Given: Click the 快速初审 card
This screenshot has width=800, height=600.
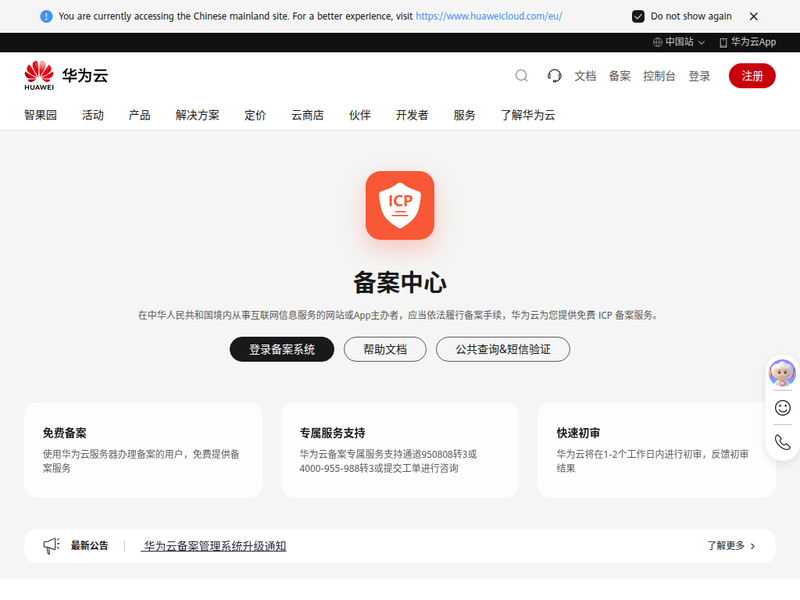Looking at the screenshot, I should pos(657,449).
